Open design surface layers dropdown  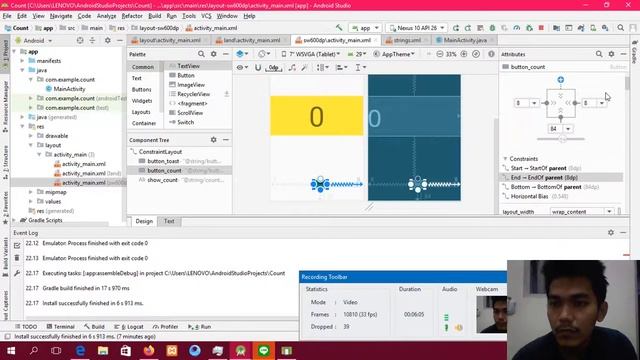[242, 54]
